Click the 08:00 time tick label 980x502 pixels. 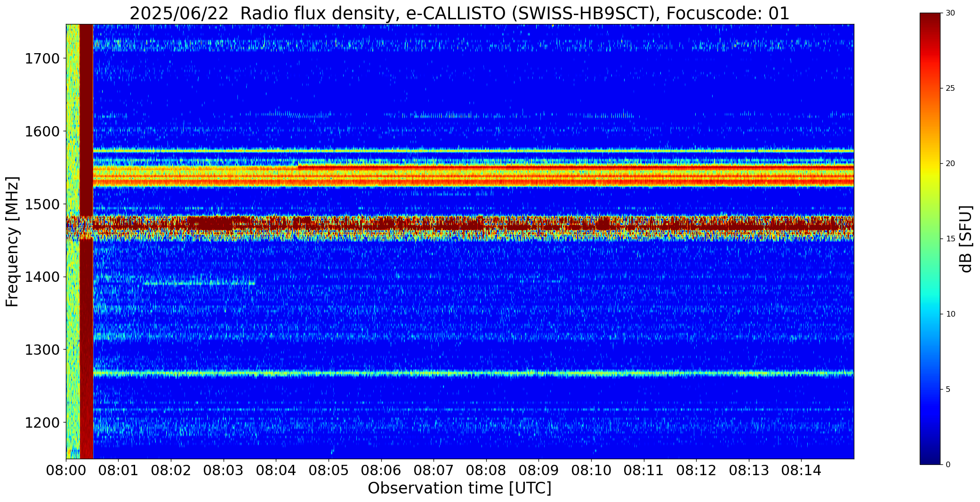66,470
